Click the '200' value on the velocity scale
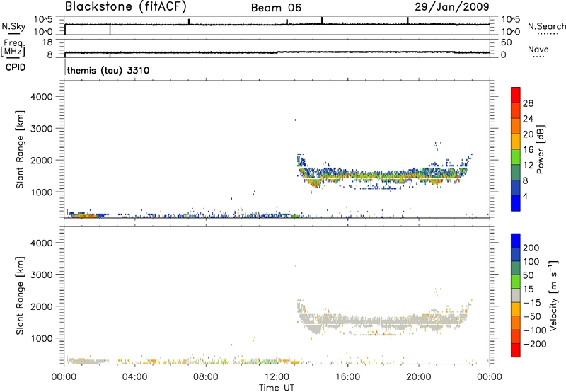The width and height of the screenshot is (566, 392). tap(531, 248)
